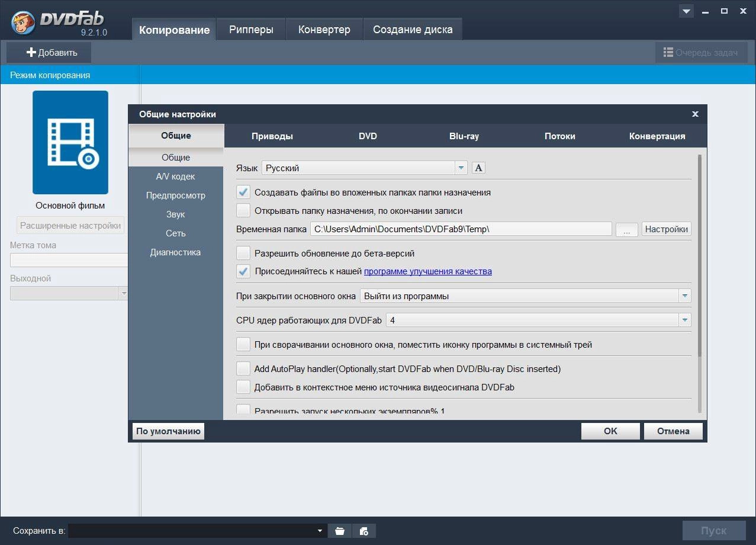Click the ISO image output icon at bottom
756x545 pixels.
click(364, 531)
